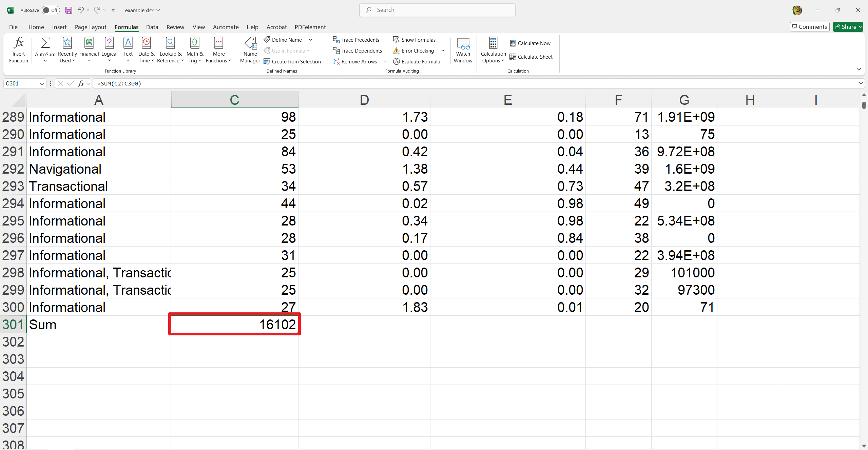Click the Sum label cell
The width and height of the screenshot is (868, 450).
click(x=99, y=324)
